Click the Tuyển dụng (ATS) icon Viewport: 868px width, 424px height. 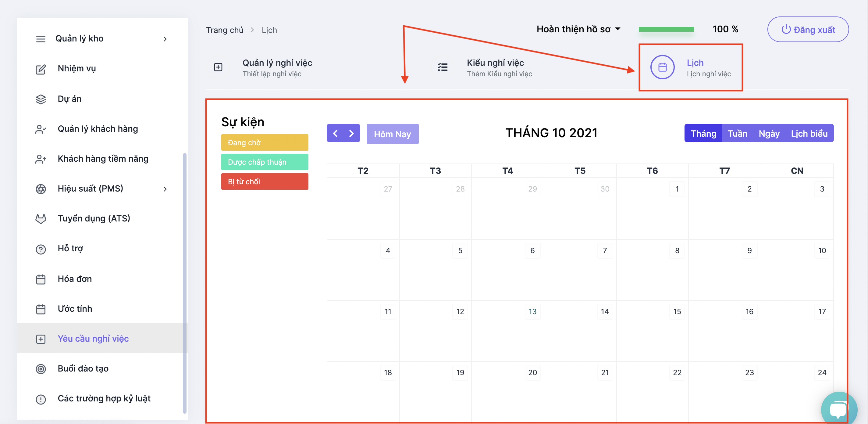pyautogui.click(x=41, y=219)
